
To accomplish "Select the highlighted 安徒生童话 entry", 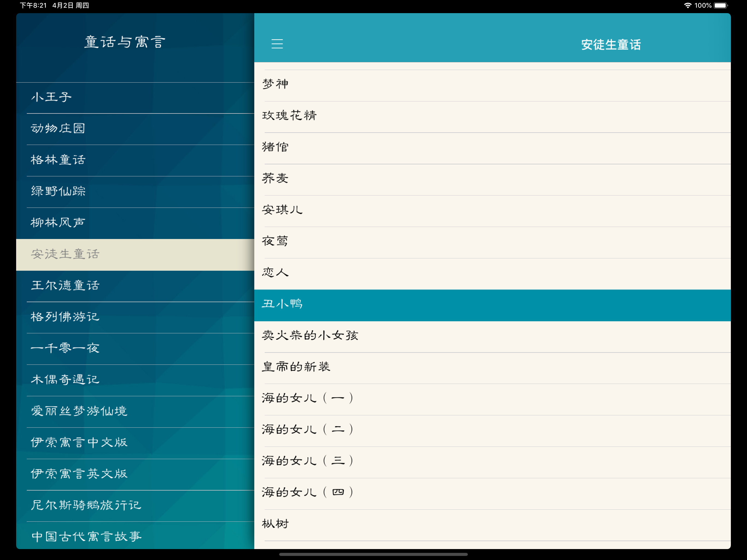I will pos(135,255).
